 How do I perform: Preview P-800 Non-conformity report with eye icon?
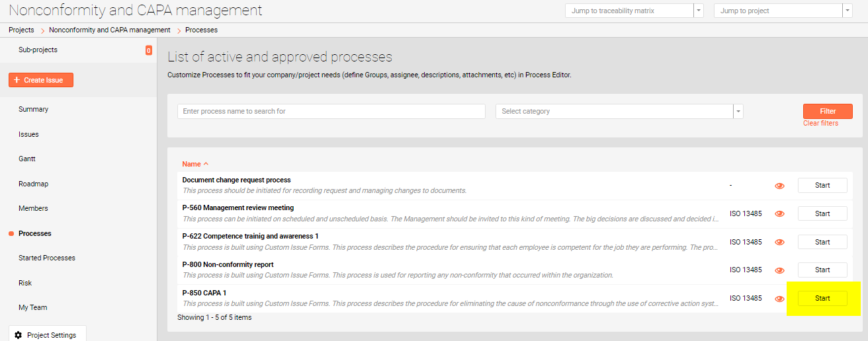click(779, 270)
